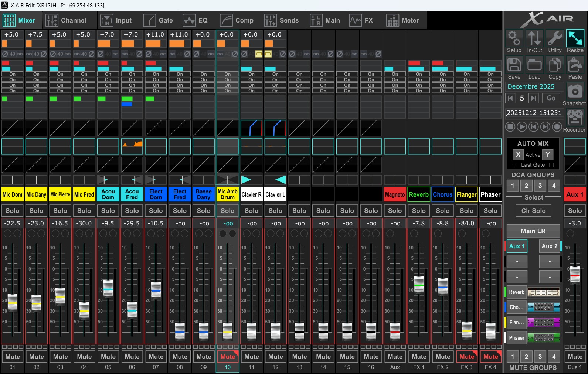Enable Auto Mix group X
588x374 pixels.
click(x=518, y=154)
